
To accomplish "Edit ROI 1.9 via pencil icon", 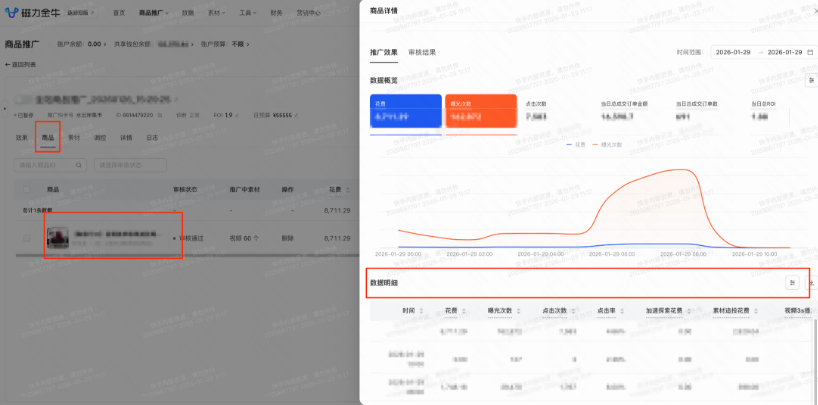I will (x=237, y=114).
